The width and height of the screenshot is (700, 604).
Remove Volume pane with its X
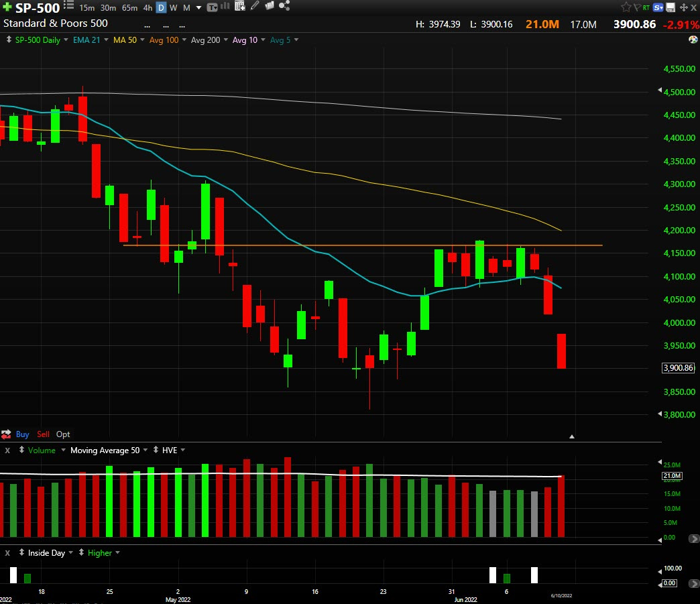(x=7, y=450)
